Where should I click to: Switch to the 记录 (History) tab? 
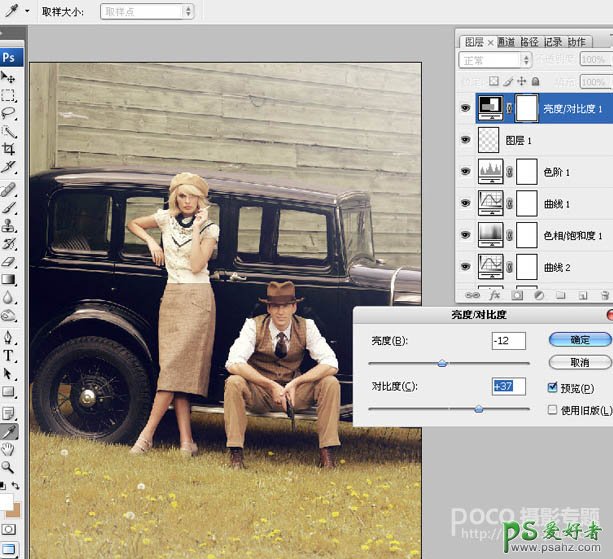(553, 41)
